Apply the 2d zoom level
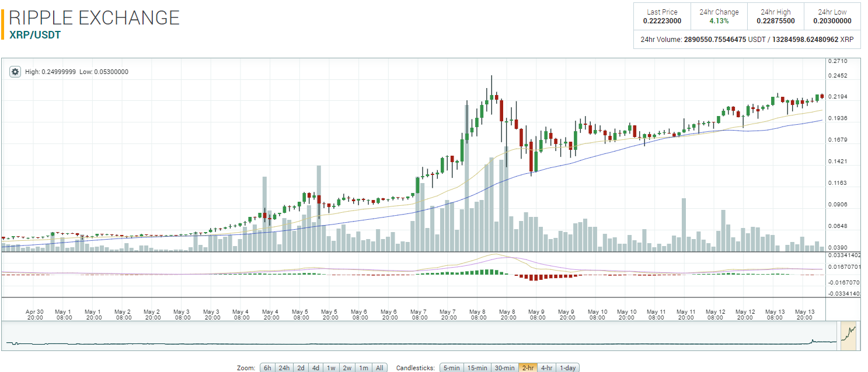This screenshot has width=868, height=372. 301,367
